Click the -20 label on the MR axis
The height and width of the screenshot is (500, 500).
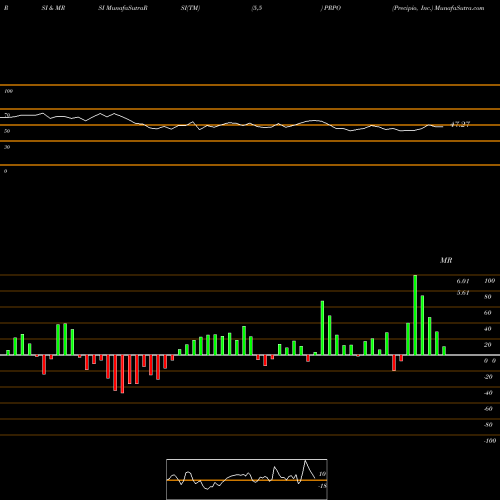coord(488,377)
